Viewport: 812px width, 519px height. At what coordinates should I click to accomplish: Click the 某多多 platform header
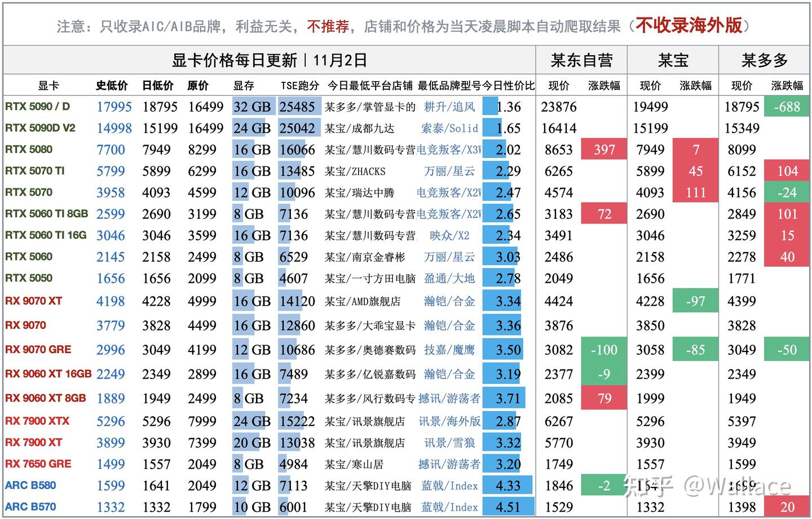pos(764,60)
